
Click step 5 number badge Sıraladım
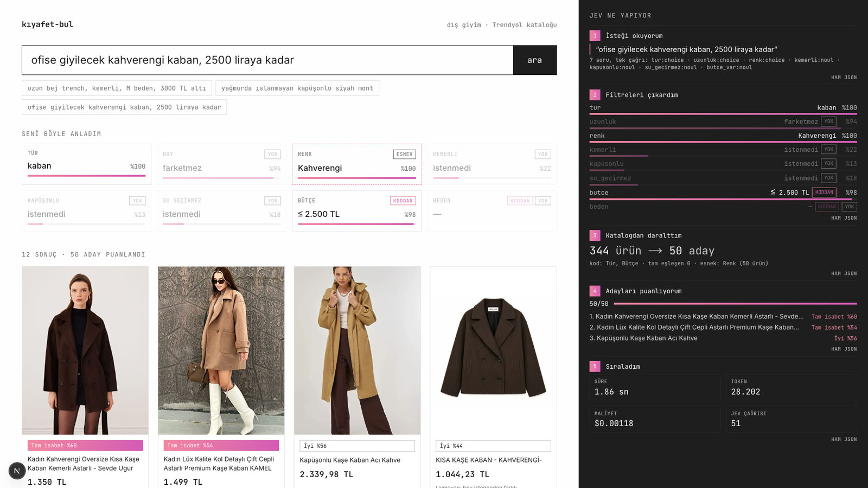click(x=595, y=367)
